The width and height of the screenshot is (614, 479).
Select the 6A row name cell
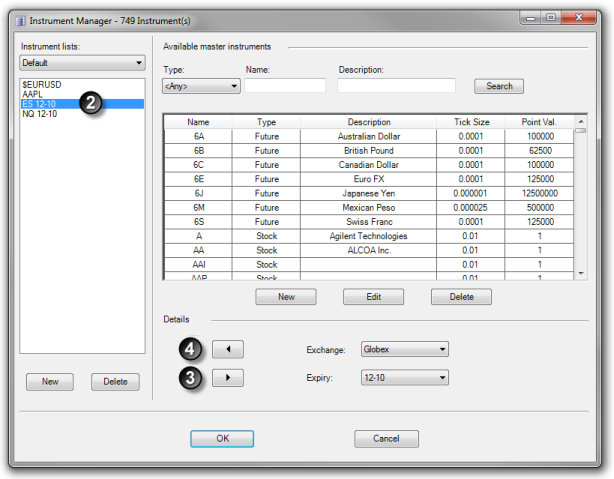pyautogui.click(x=199, y=136)
